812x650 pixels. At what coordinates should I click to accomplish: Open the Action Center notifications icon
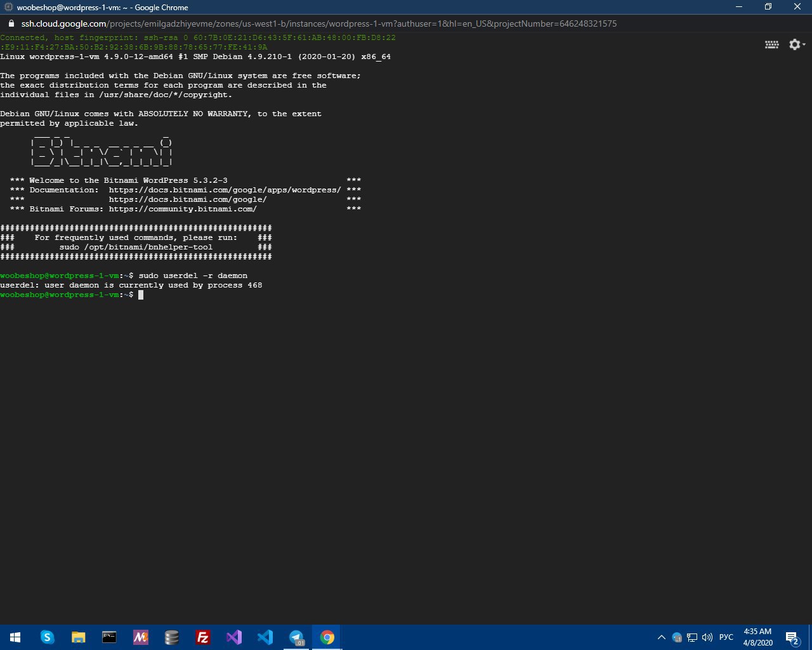click(x=792, y=637)
